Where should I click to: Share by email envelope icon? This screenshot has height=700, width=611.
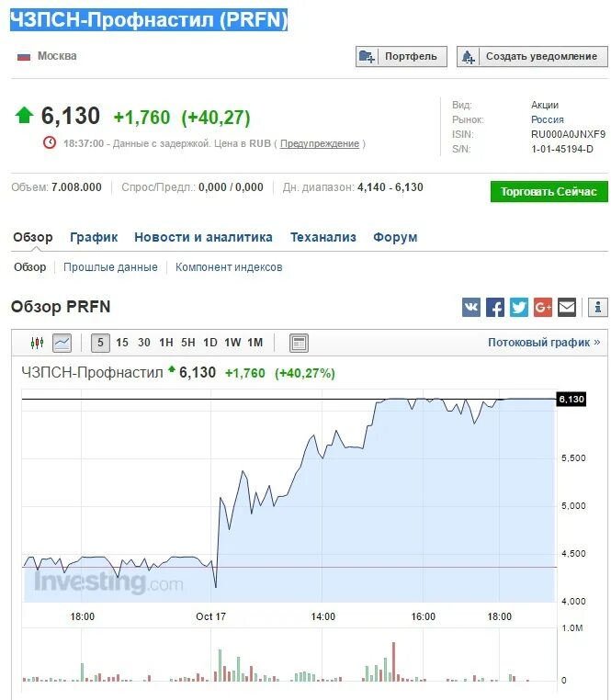[x=567, y=307]
